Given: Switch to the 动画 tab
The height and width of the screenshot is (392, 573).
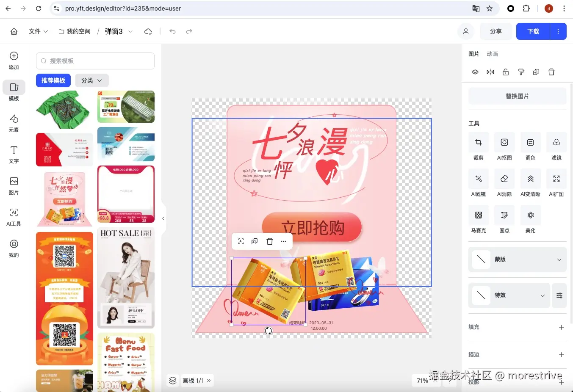Looking at the screenshot, I should pyautogui.click(x=492, y=54).
